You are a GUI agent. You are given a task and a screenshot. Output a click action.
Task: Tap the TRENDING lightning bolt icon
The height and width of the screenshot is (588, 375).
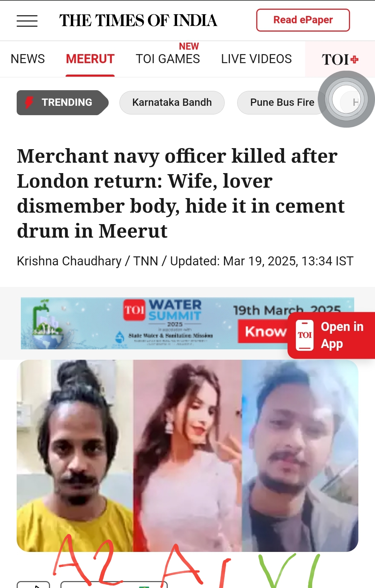pyautogui.click(x=29, y=102)
